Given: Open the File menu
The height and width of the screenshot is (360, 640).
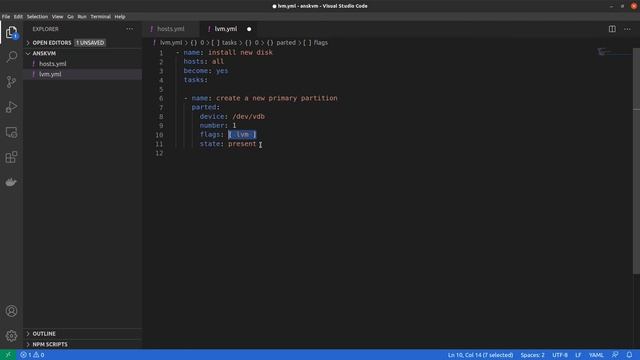Looking at the screenshot, I should 6,17.
